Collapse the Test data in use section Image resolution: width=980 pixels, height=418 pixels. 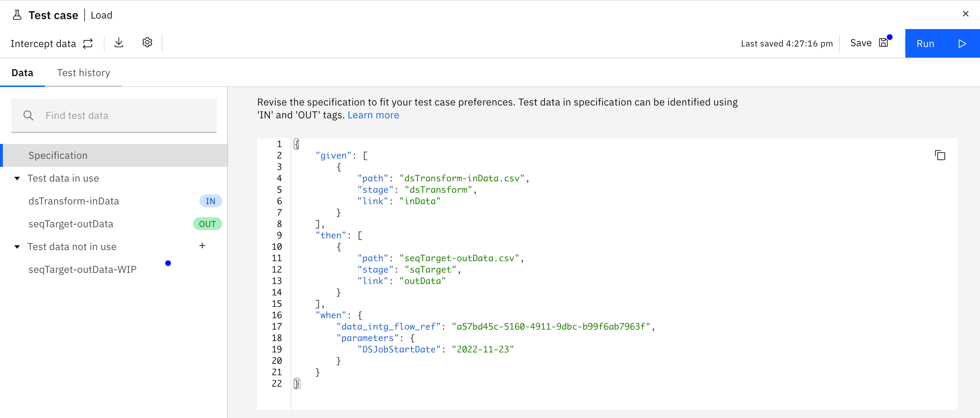(x=17, y=178)
